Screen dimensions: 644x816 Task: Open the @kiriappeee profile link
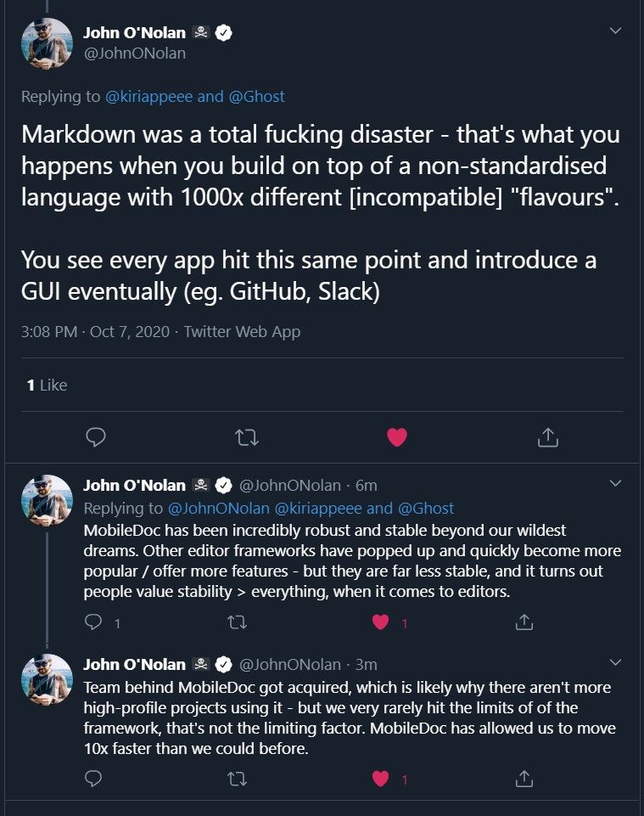tap(148, 96)
